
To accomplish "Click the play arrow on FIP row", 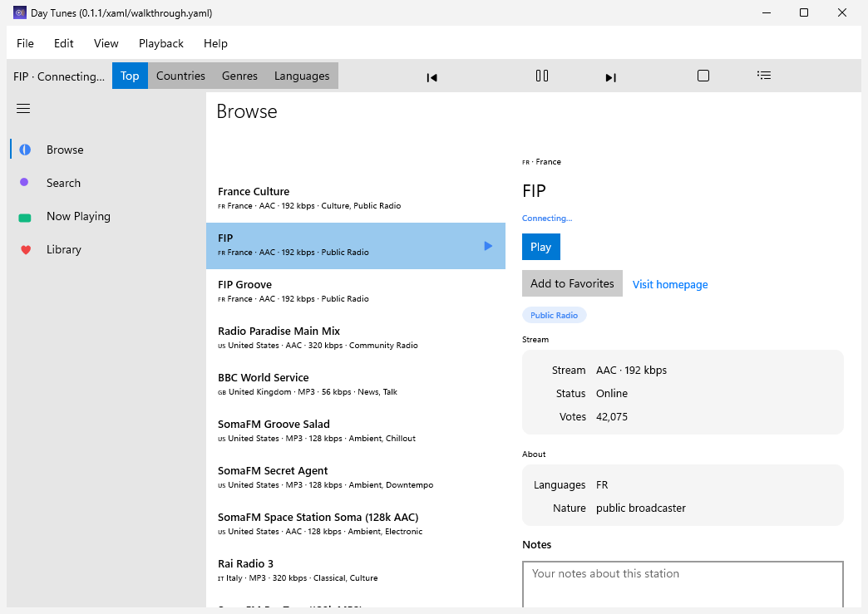I will tap(488, 246).
